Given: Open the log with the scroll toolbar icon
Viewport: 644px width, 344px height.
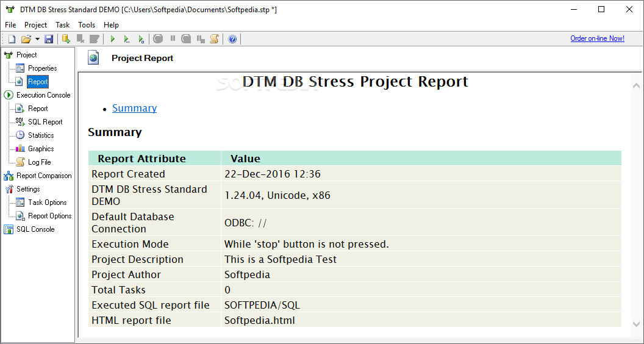Looking at the screenshot, I should [215, 39].
